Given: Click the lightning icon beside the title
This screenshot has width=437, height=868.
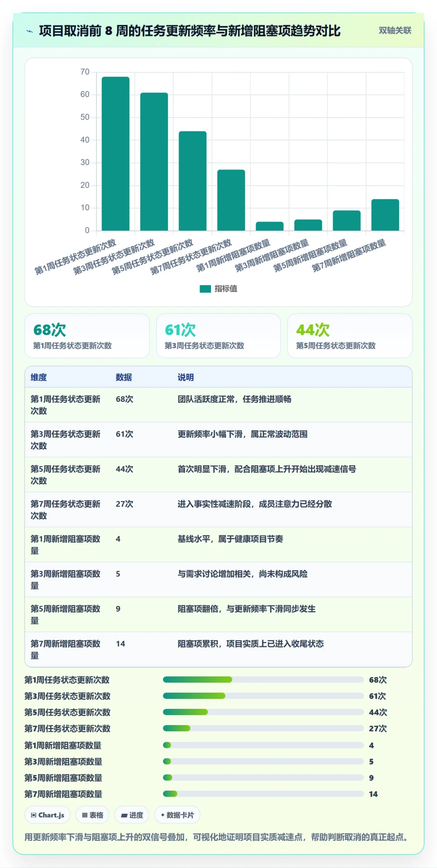Looking at the screenshot, I should (x=30, y=31).
